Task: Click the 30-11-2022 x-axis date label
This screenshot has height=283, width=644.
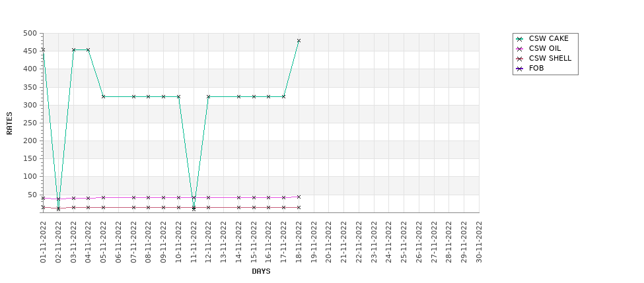Action: (x=479, y=242)
